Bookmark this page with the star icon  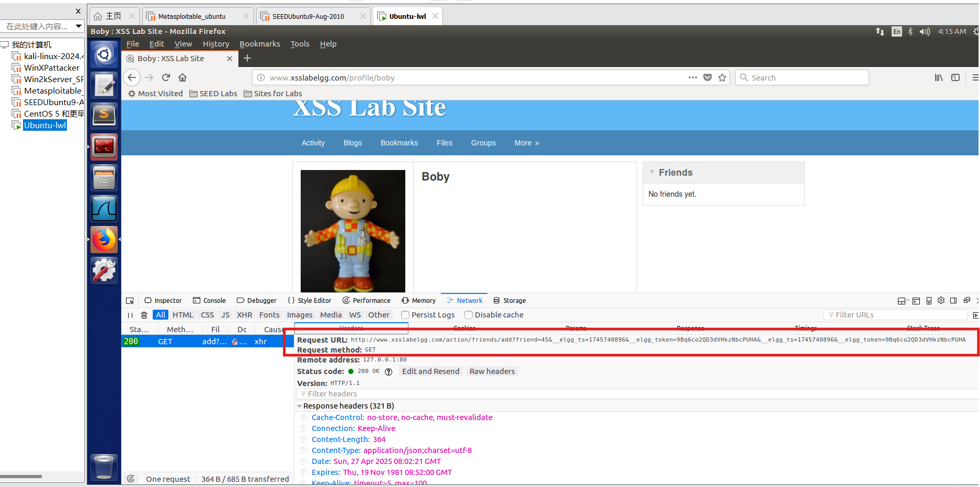point(722,77)
